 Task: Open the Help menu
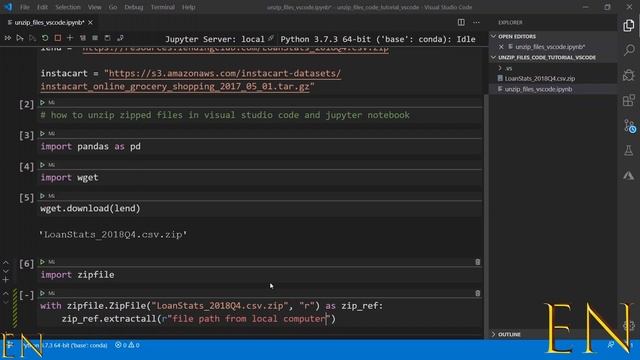[x=188, y=7]
